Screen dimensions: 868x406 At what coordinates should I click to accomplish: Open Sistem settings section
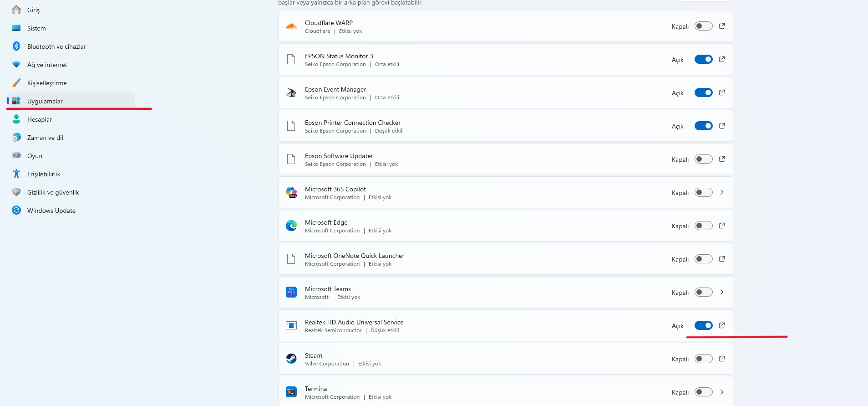pos(71,28)
